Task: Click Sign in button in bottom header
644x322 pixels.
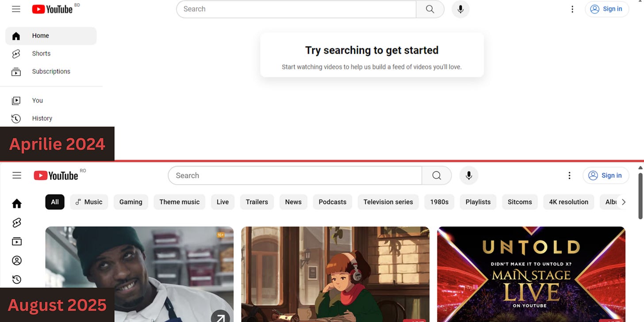Action: coord(606,176)
